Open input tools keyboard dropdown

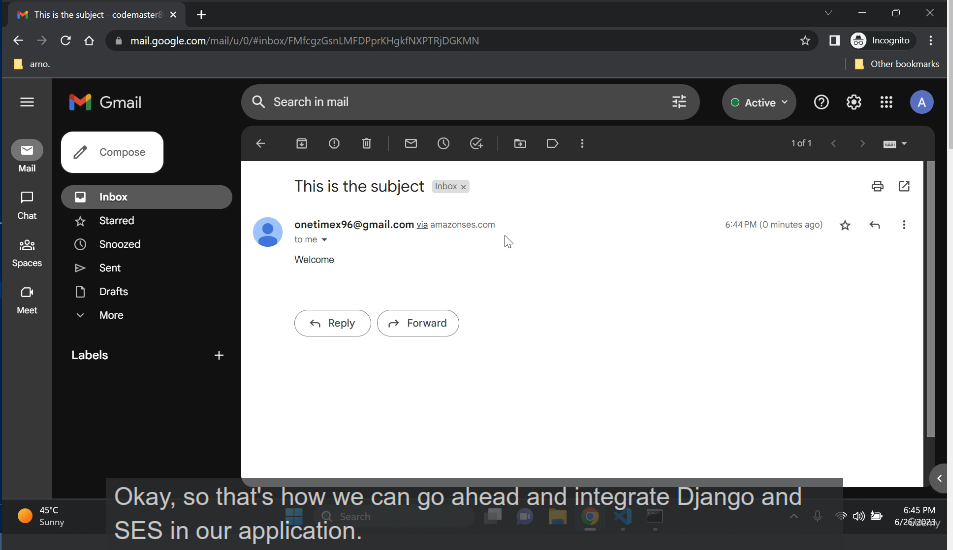coord(895,144)
